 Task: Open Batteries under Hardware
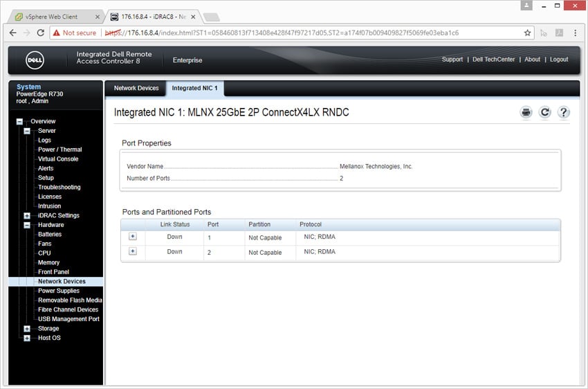click(50, 234)
